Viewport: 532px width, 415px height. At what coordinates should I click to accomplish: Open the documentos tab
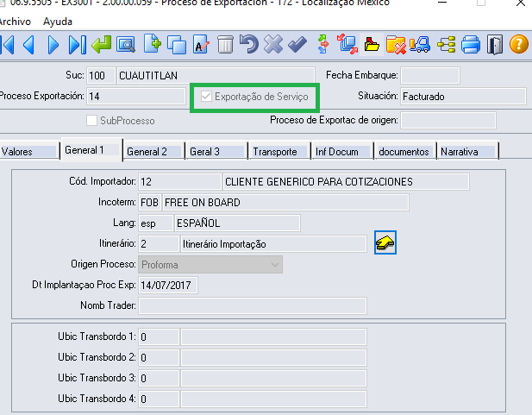(x=404, y=152)
